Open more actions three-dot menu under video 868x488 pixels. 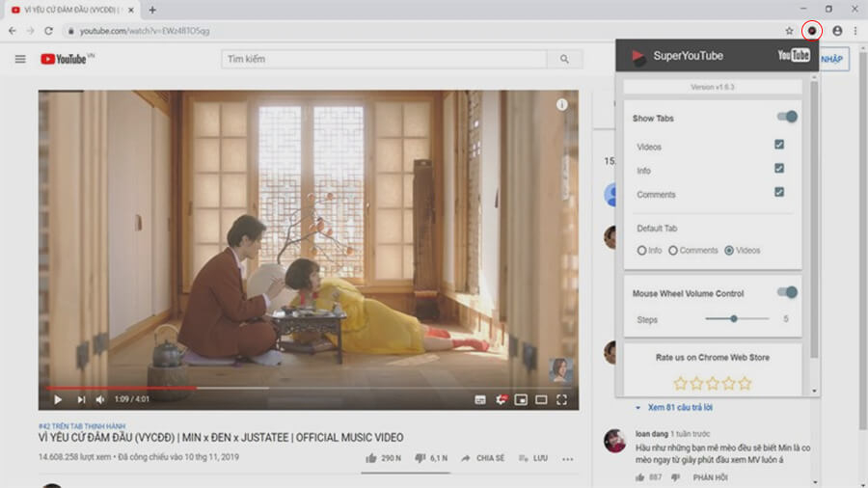click(x=567, y=459)
